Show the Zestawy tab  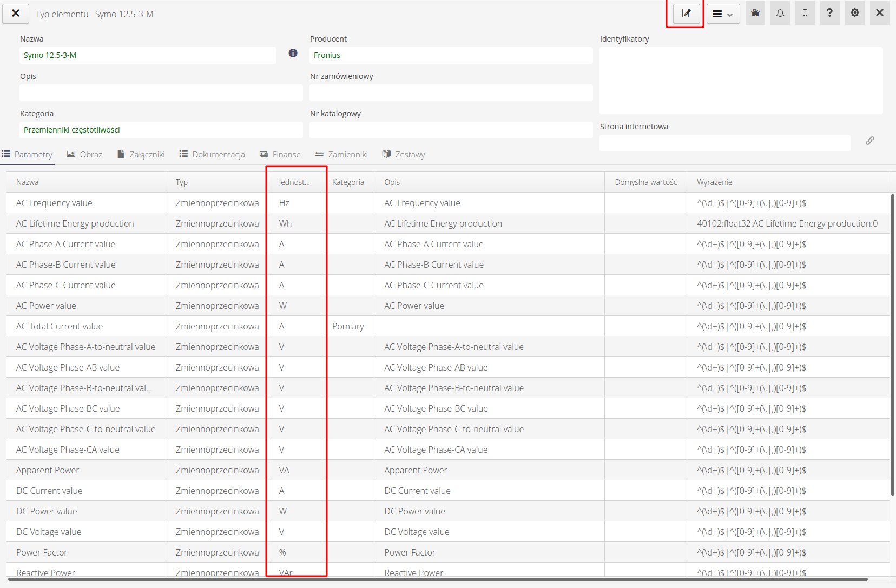(404, 155)
